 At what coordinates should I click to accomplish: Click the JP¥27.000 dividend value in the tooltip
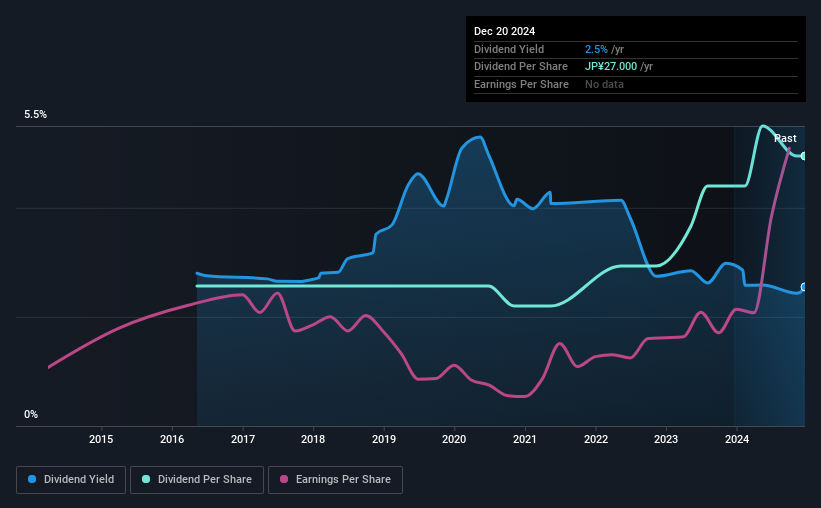611,67
